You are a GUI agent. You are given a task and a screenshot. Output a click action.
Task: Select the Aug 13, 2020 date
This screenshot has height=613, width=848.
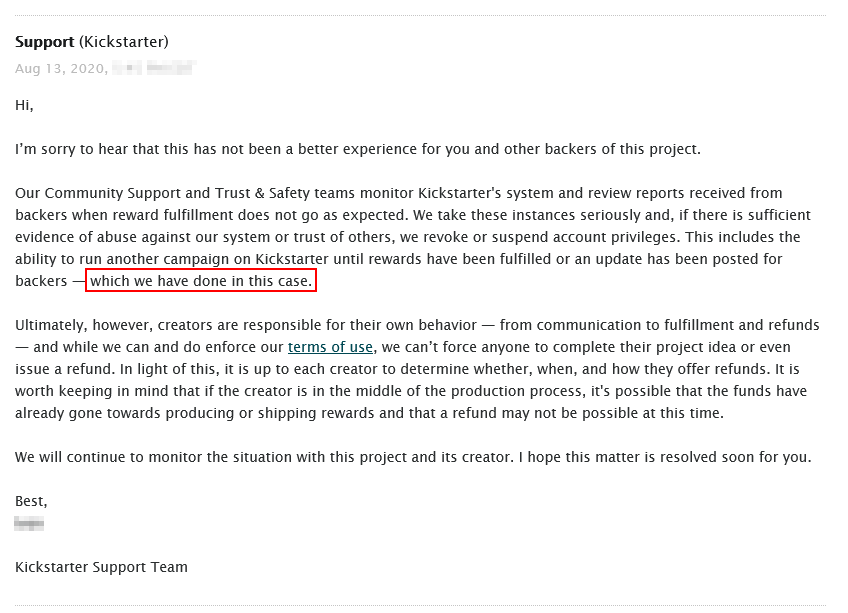(61, 69)
